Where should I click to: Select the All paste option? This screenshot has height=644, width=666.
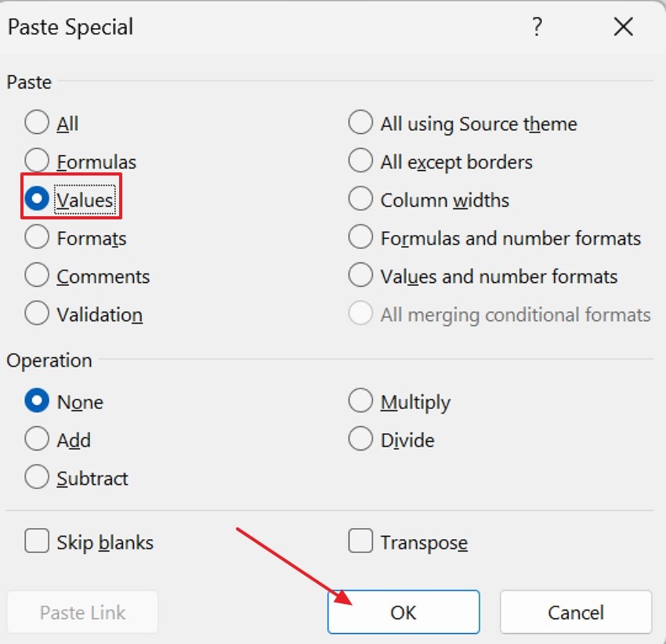37,123
